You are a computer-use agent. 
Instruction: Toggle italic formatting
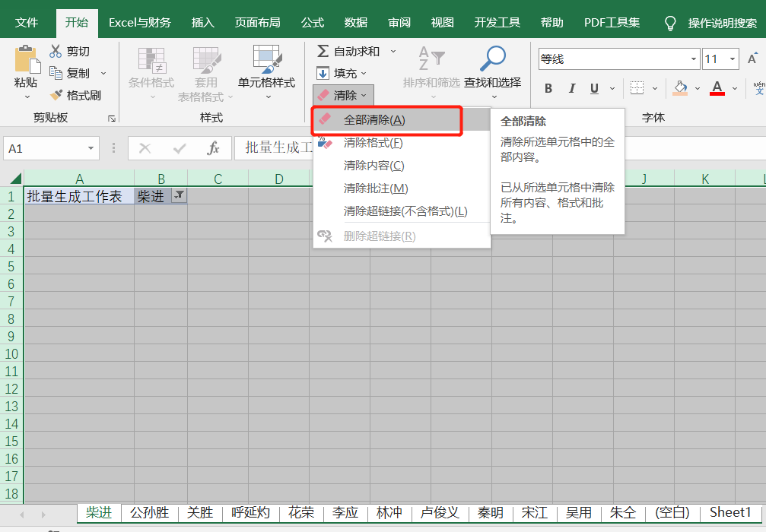[571, 88]
